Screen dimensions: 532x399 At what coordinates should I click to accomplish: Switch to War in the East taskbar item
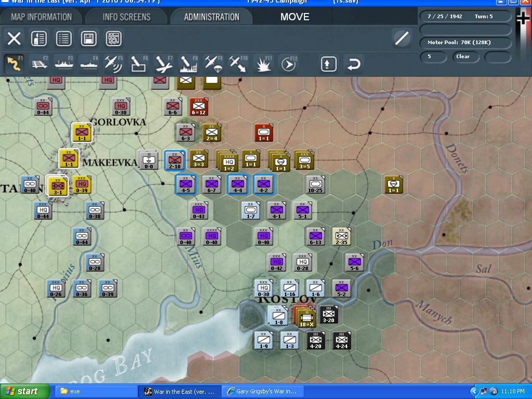pyautogui.click(x=179, y=392)
